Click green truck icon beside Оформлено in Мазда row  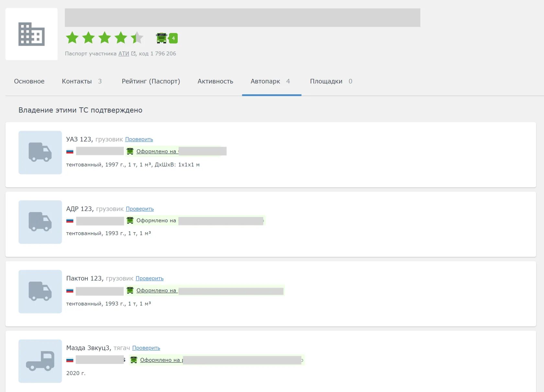[x=133, y=360]
